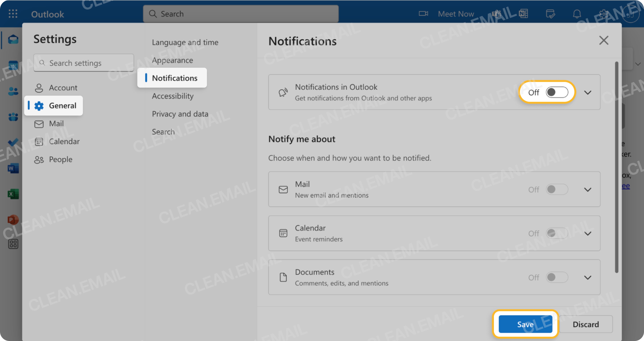
Task: Open More apps icon in left rail
Action: [13, 244]
